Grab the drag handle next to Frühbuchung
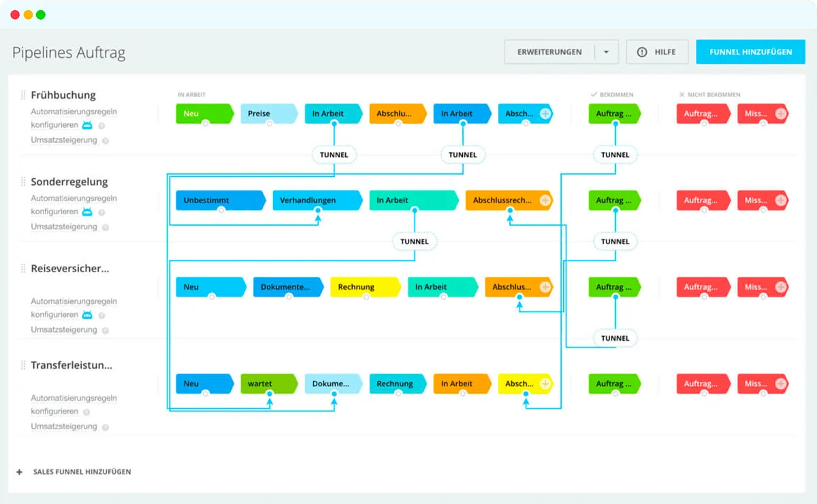This screenshot has height=504, width=817. click(23, 95)
